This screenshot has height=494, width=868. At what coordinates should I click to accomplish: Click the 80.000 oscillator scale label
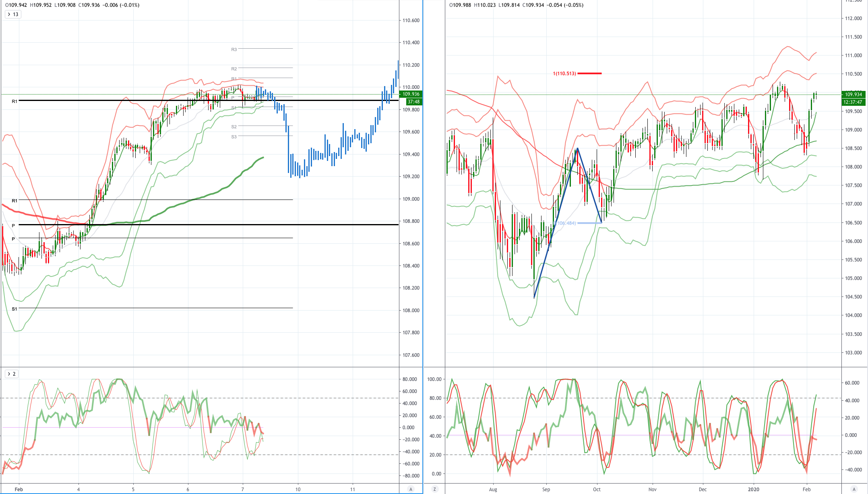click(410, 379)
